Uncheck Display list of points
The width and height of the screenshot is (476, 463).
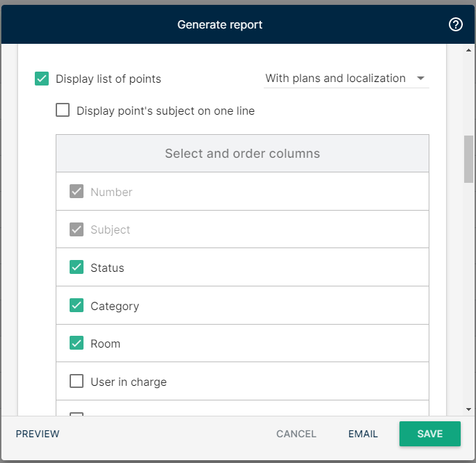(42, 79)
